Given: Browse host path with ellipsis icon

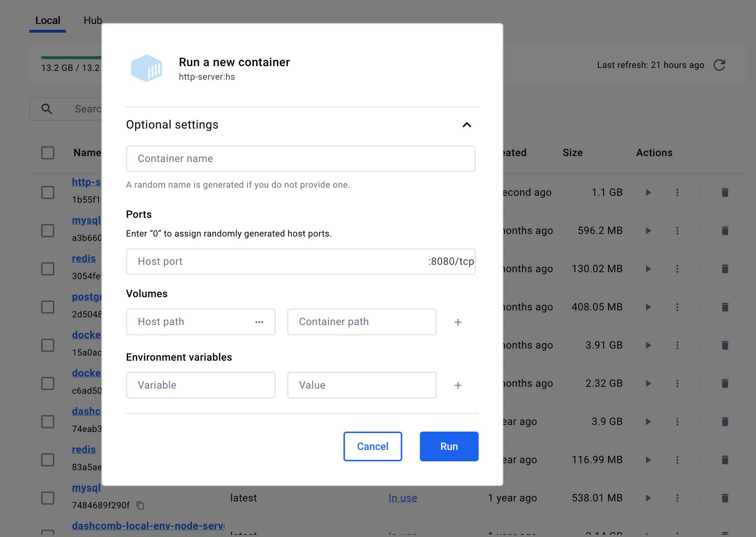Looking at the screenshot, I should 259,322.
